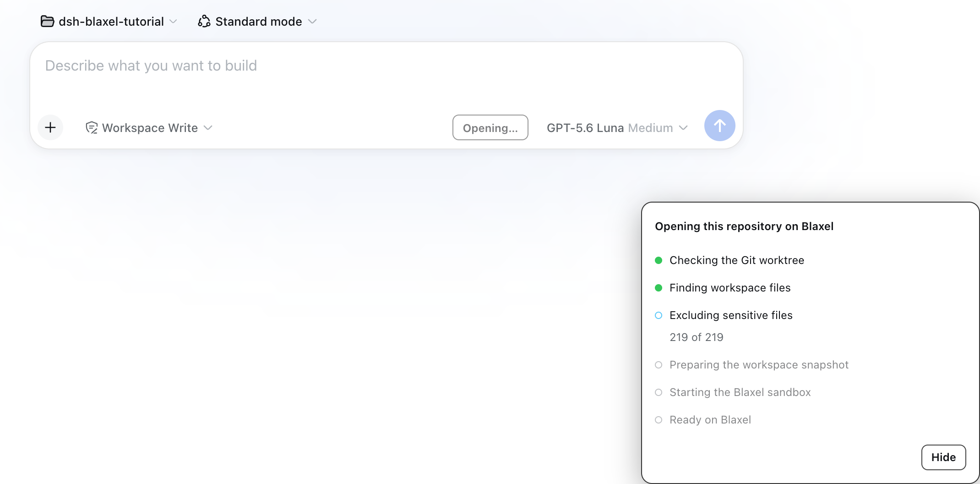Click the 'Ready on Blaxel' step

(x=710, y=420)
